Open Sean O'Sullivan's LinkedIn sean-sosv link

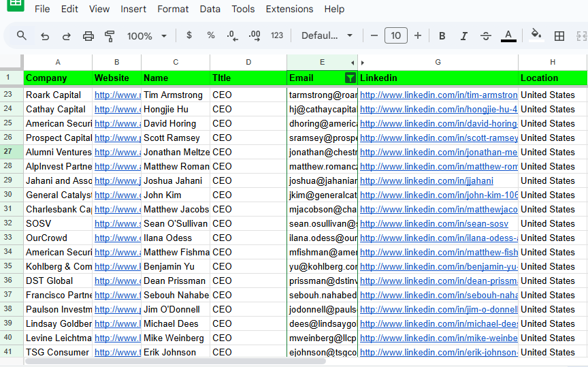click(434, 223)
